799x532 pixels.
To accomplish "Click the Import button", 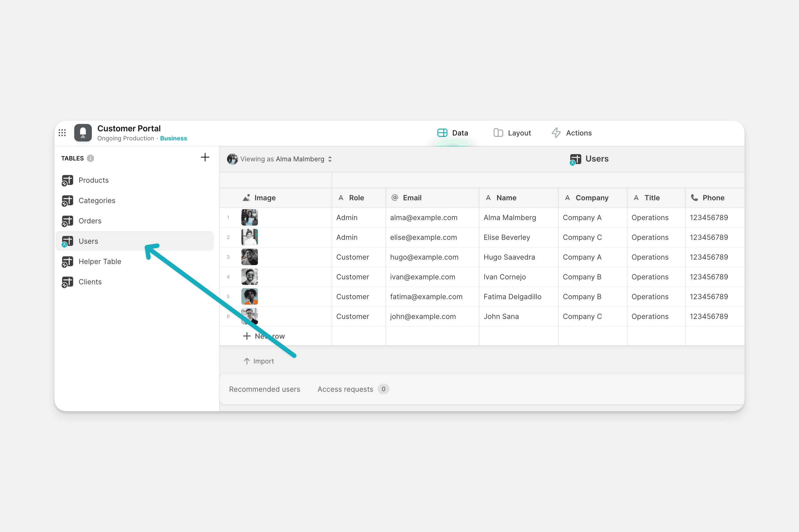I will 259,361.
